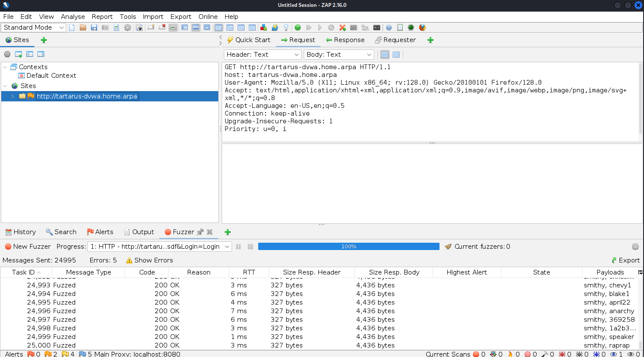Screen dimensions: 644x357
Task: Click the New Fuzzer button
Action: (27, 247)
